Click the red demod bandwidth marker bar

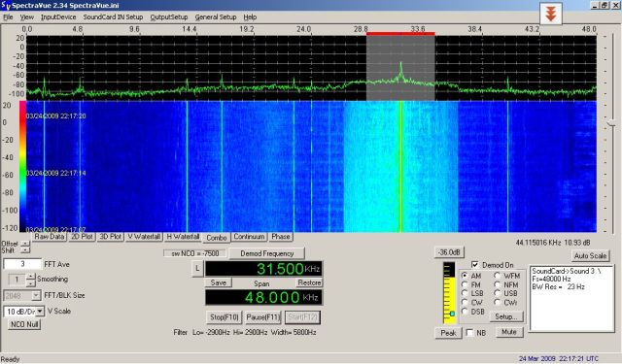click(x=400, y=34)
